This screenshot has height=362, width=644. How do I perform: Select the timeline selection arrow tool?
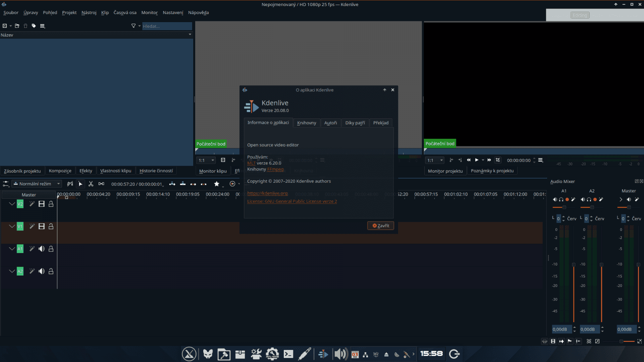click(80, 184)
